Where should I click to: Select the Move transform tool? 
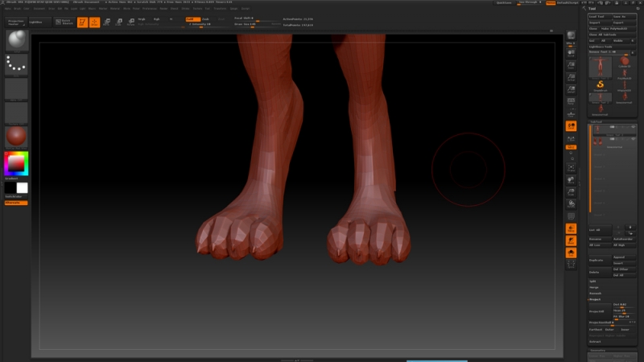107,23
